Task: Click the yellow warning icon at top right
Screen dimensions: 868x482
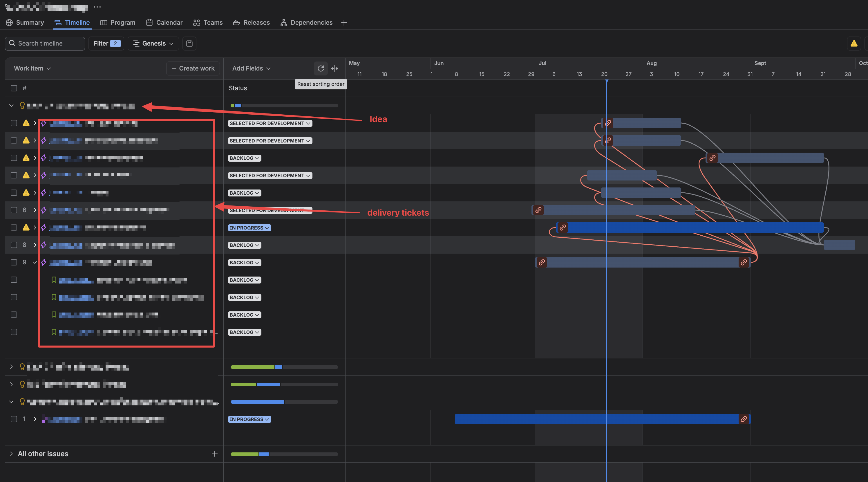Action: tap(853, 44)
